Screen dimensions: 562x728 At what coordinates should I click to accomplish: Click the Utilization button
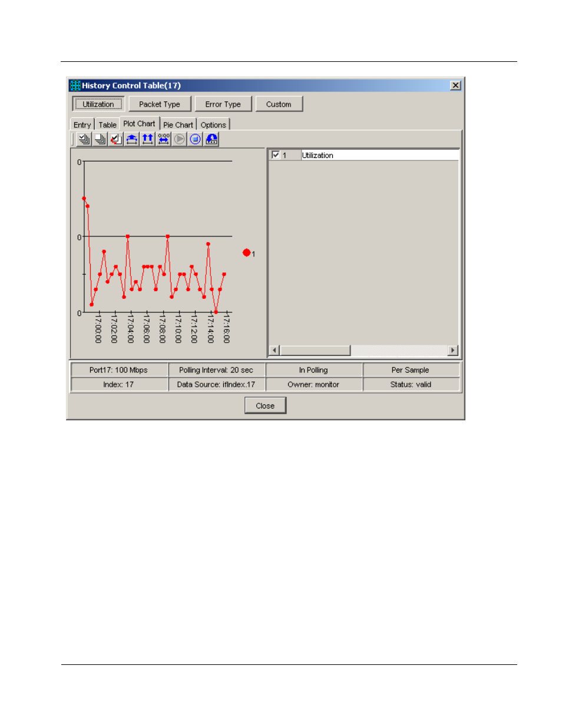pos(98,104)
